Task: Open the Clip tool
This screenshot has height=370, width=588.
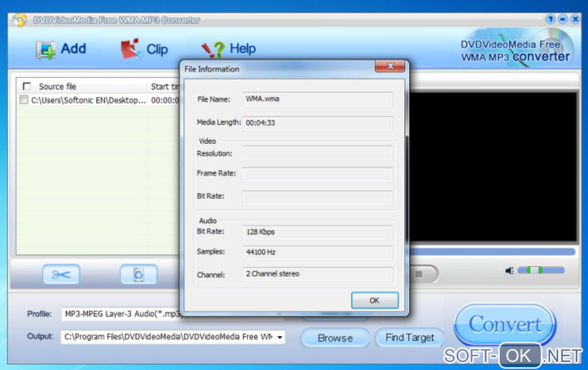Action: click(x=144, y=49)
